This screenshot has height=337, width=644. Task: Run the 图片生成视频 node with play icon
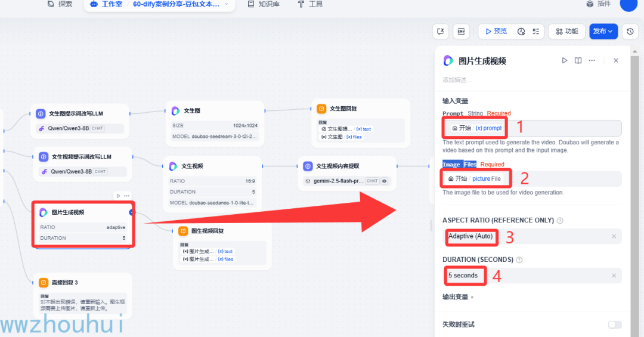(x=118, y=196)
